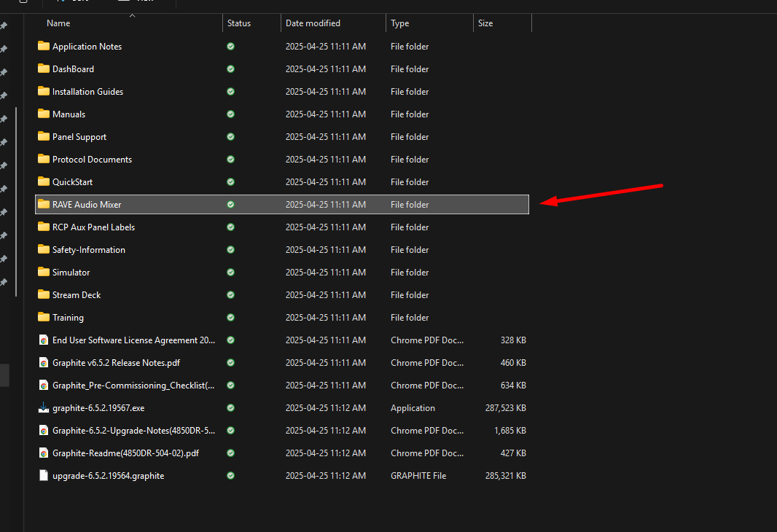Select the Installation Guides folder icon
This screenshot has height=532, width=777.
(44, 91)
